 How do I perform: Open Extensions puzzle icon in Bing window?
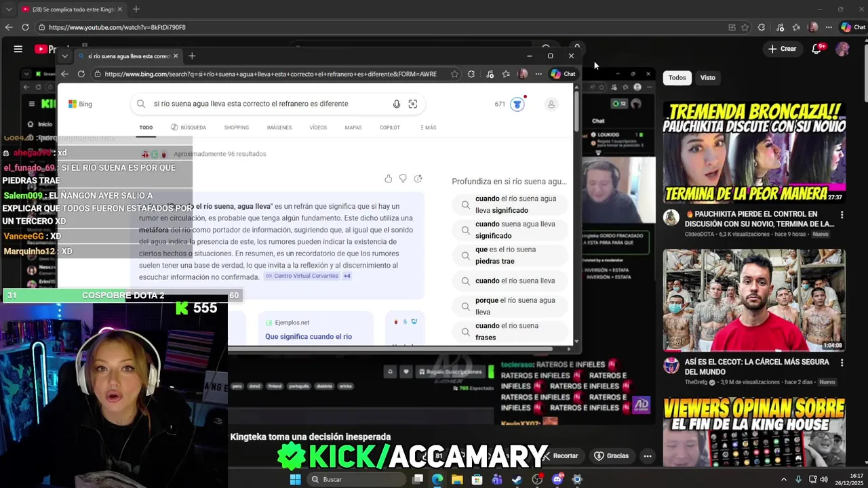[471, 74]
